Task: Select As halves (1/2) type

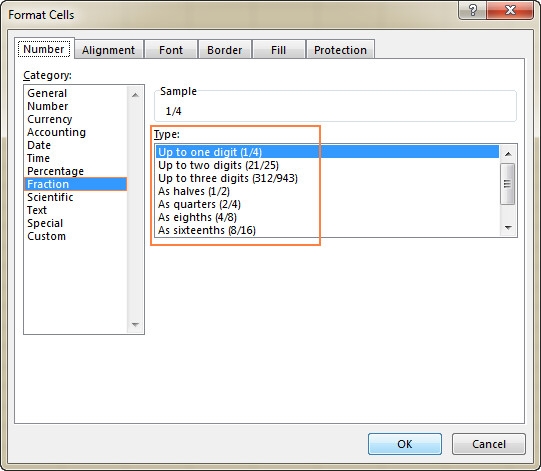Action: tap(327, 191)
